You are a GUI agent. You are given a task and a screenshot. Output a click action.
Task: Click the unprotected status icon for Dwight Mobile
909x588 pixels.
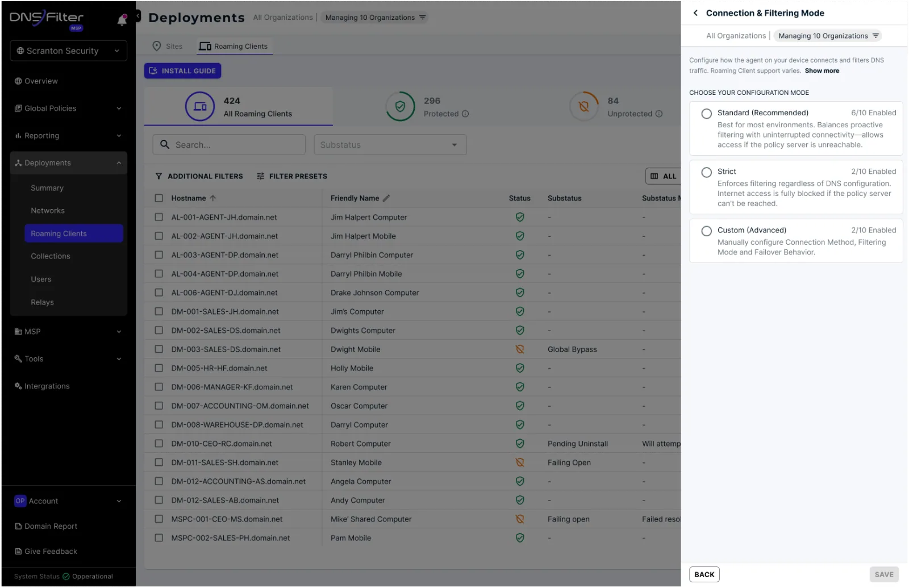click(520, 349)
